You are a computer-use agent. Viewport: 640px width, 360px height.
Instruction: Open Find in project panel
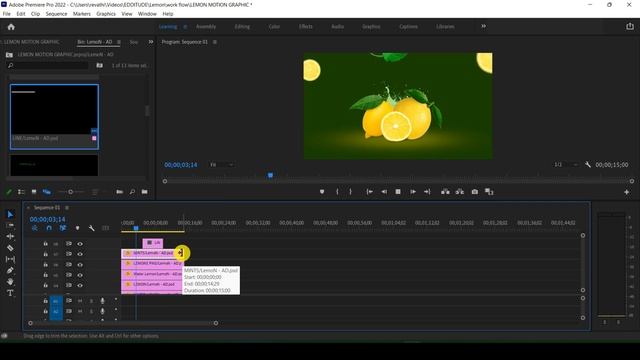(x=132, y=192)
